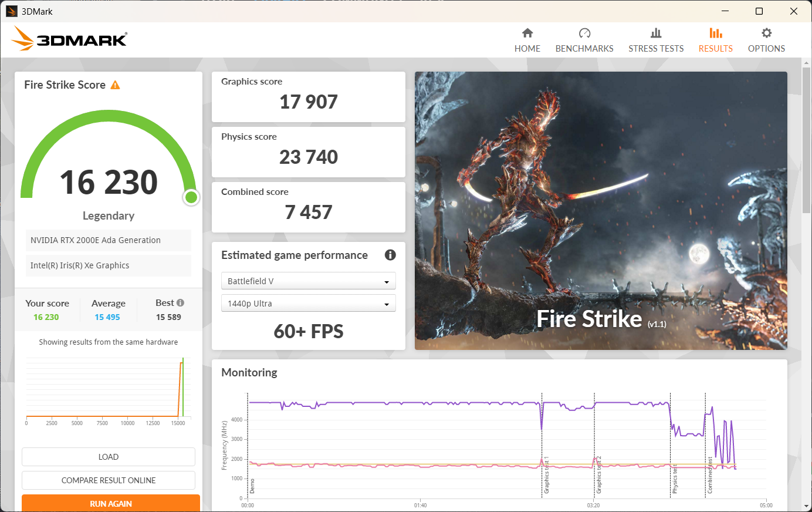
Task: Click the Fire Strike preview image
Action: [x=601, y=210]
